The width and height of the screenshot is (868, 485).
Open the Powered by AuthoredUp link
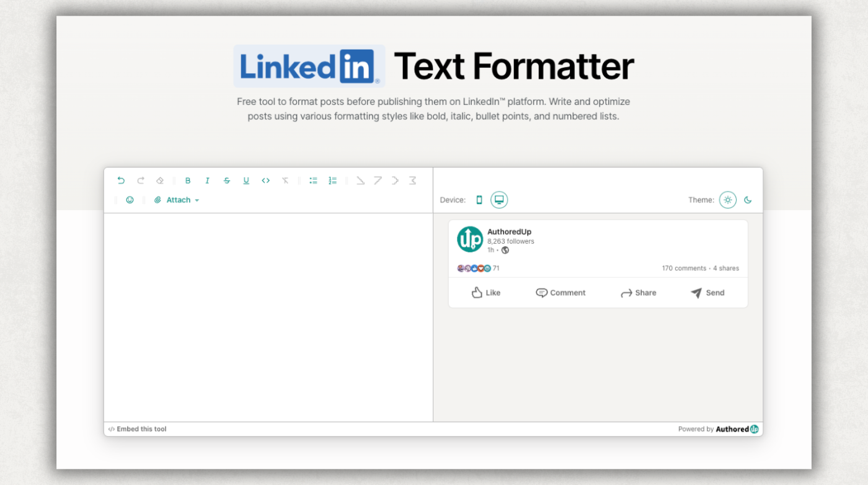(717, 429)
